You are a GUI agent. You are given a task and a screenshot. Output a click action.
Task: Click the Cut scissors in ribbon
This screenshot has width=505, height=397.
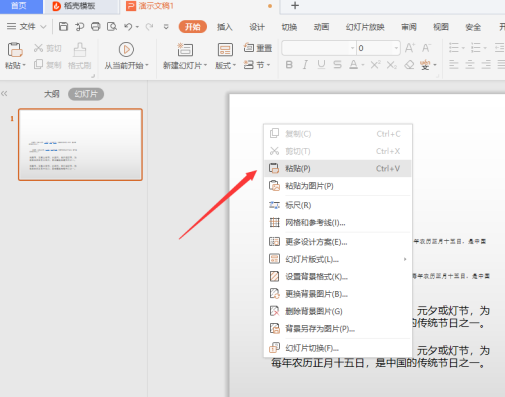pyautogui.click(x=38, y=48)
